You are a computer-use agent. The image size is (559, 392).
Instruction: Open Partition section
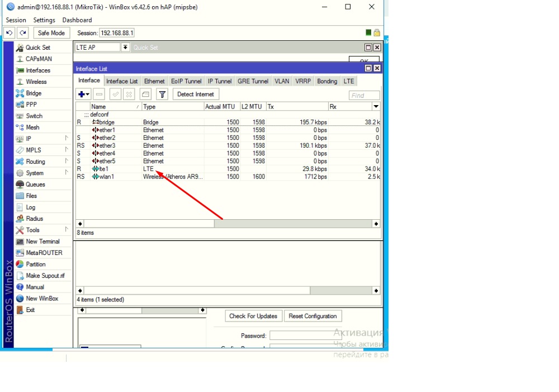36,265
